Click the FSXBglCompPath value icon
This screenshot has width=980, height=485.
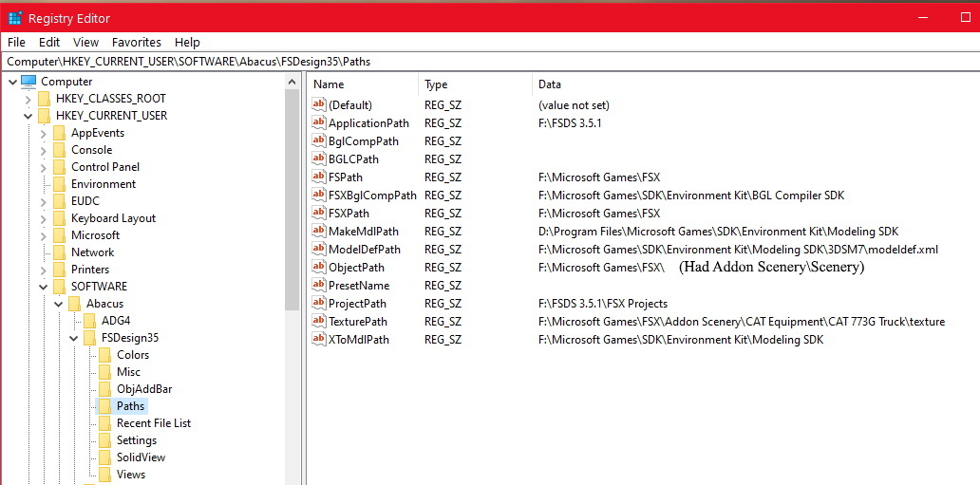point(319,196)
